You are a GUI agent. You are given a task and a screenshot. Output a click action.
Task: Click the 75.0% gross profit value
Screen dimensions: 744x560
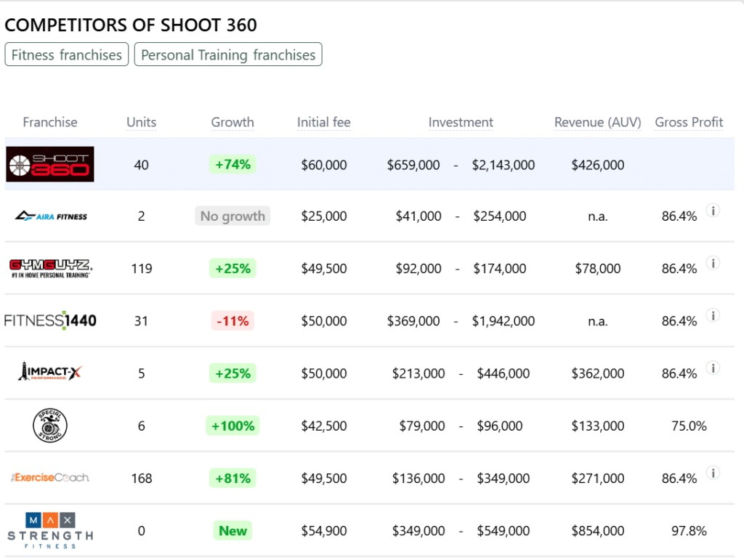(689, 426)
